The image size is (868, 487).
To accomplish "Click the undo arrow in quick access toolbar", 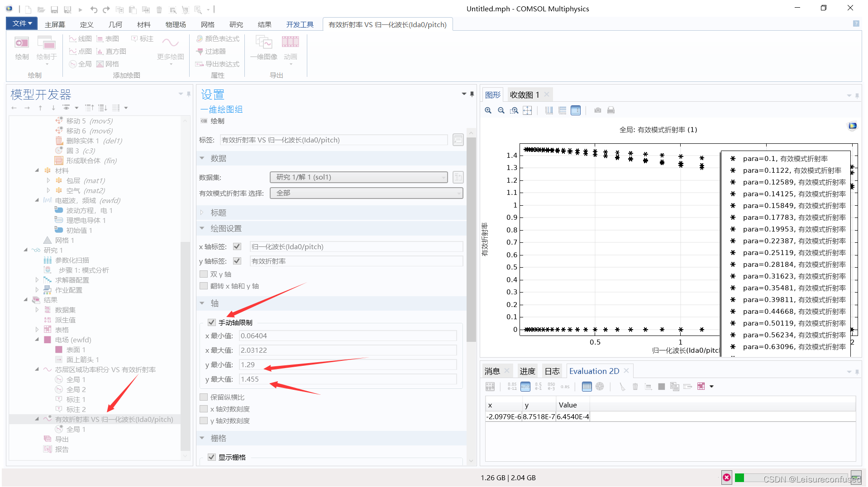I will (x=93, y=9).
